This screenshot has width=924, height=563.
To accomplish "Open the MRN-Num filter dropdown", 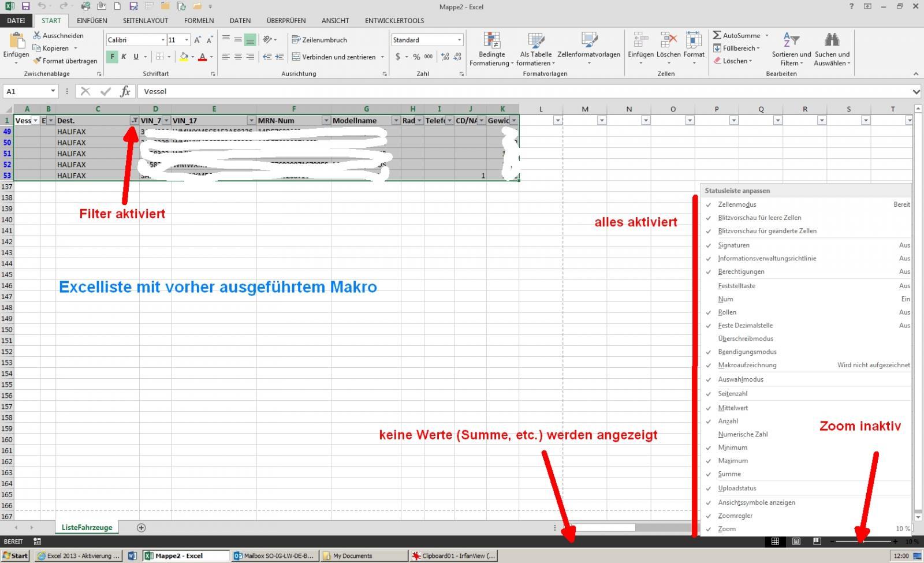I will [326, 121].
